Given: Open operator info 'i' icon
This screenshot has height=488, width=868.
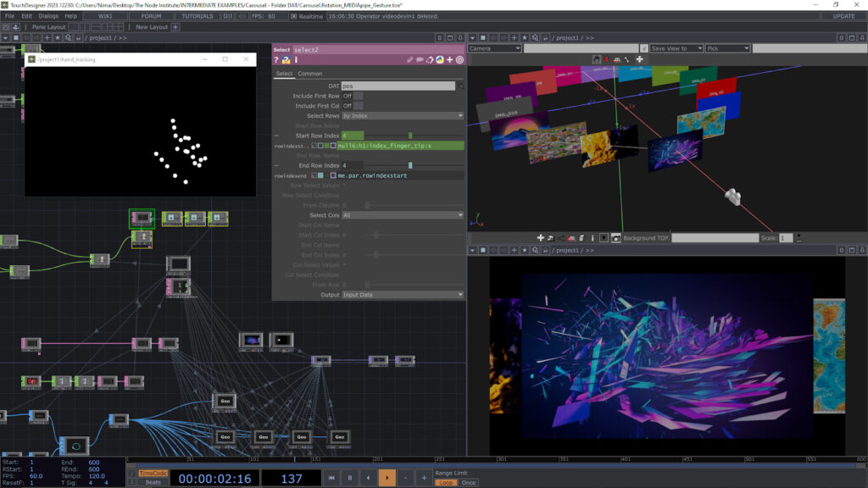Looking at the screenshot, I should pyautogui.click(x=296, y=60).
